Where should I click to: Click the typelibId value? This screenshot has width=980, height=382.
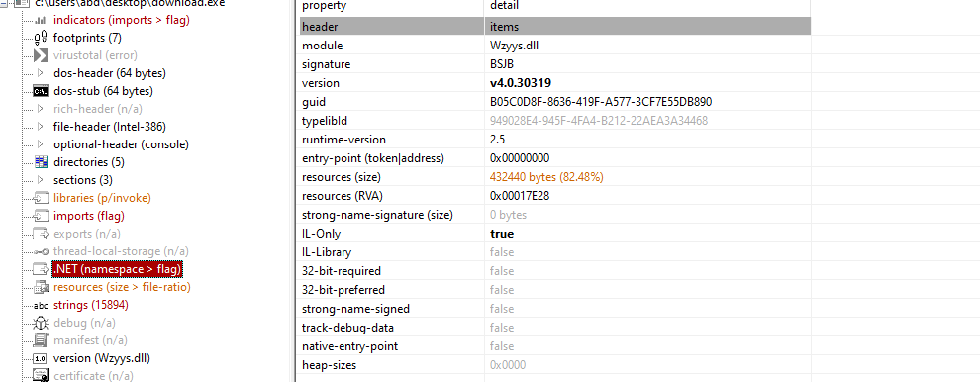point(599,121)
